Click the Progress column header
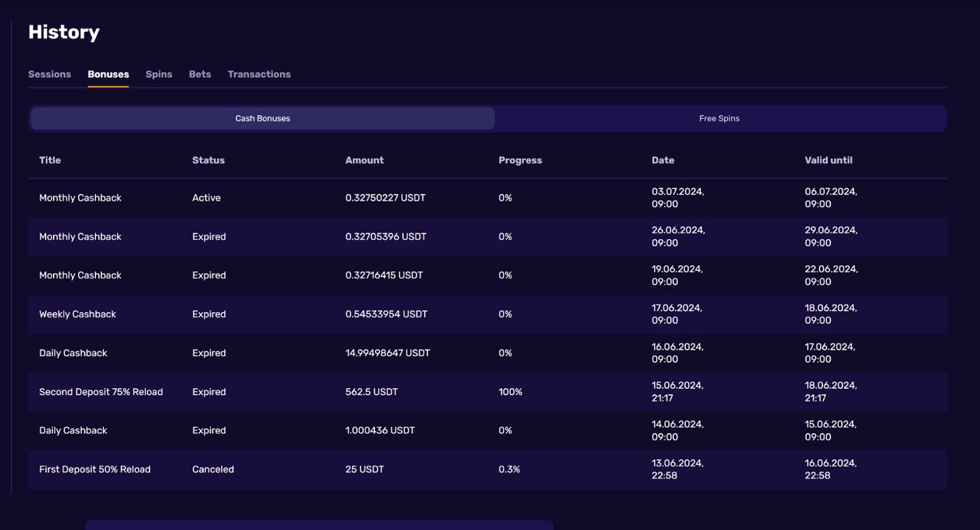This screenshot has height=530, width=980. click(520, 160)
